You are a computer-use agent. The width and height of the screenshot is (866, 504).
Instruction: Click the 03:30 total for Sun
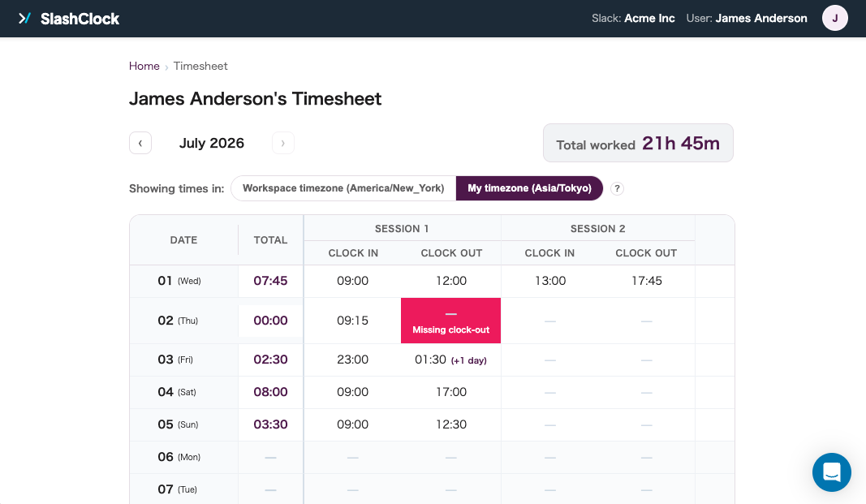[x=270, y=425]
